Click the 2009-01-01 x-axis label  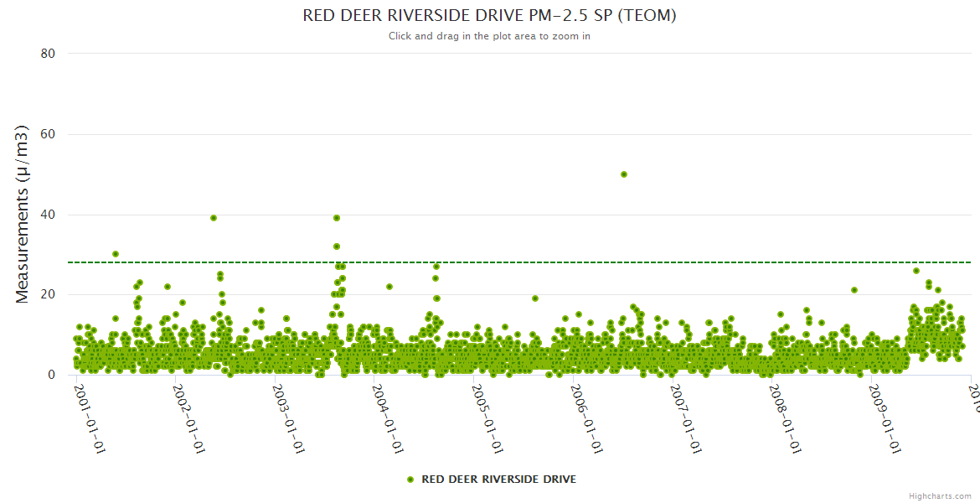tap(884, 419)
